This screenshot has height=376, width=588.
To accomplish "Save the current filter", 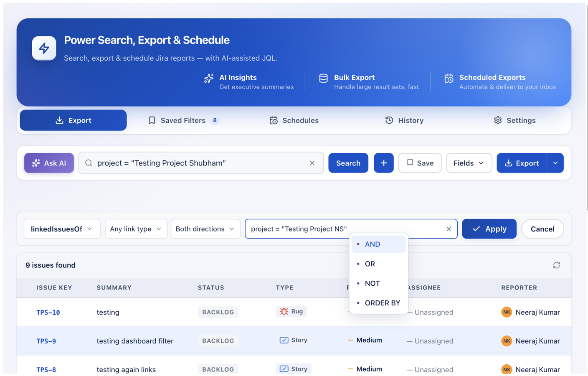I will 420,163.
